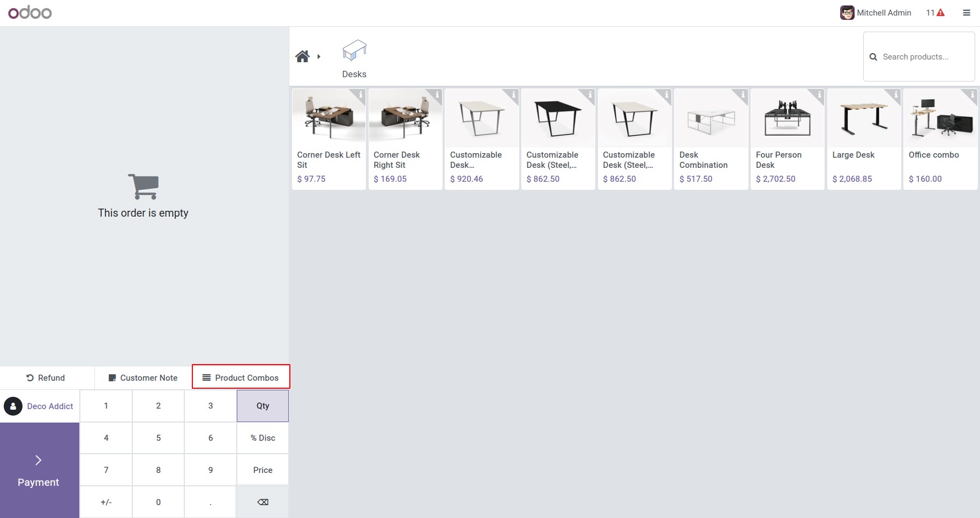Add a Customer Note
Screen dimensions: 980x518
pyautogui.click(x=143, y=378)
